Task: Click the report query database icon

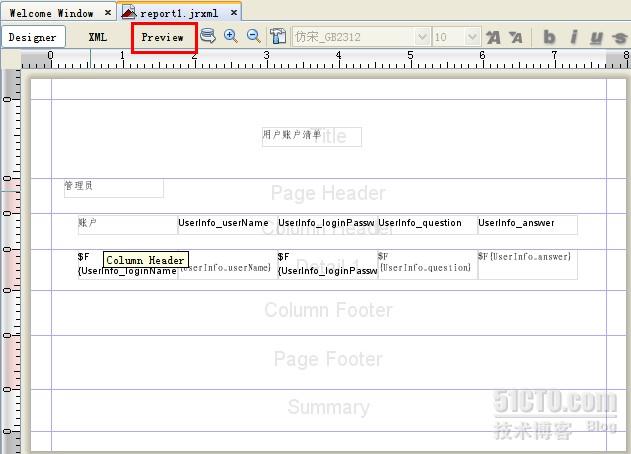Action: (208, 36)
